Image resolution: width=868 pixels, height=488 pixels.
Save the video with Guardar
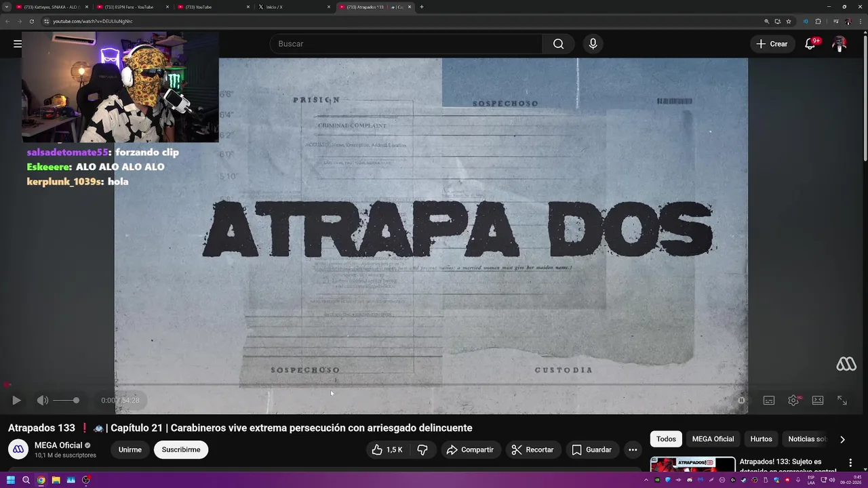(x=591, y=449)
